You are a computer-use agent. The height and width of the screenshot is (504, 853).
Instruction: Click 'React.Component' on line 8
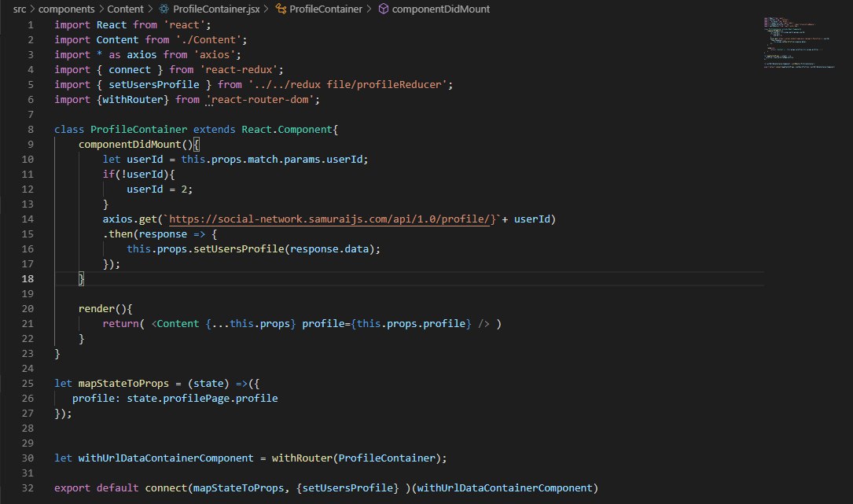(x=287, y=130)
